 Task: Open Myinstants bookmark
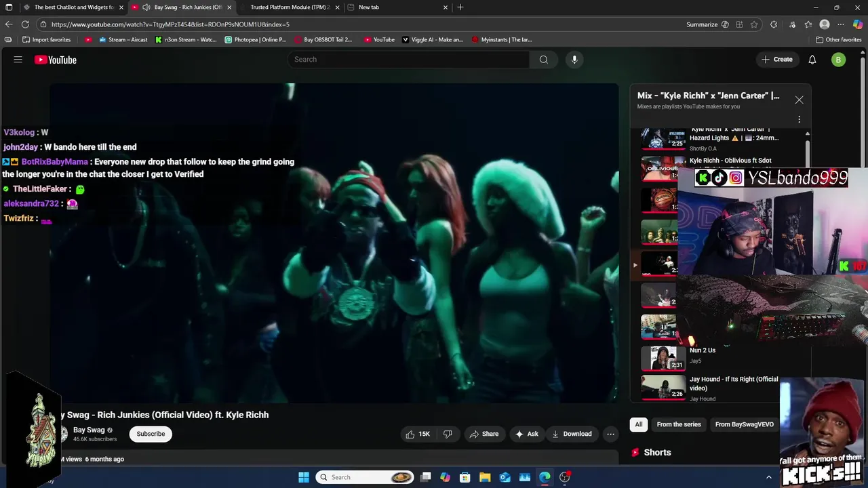502,40
